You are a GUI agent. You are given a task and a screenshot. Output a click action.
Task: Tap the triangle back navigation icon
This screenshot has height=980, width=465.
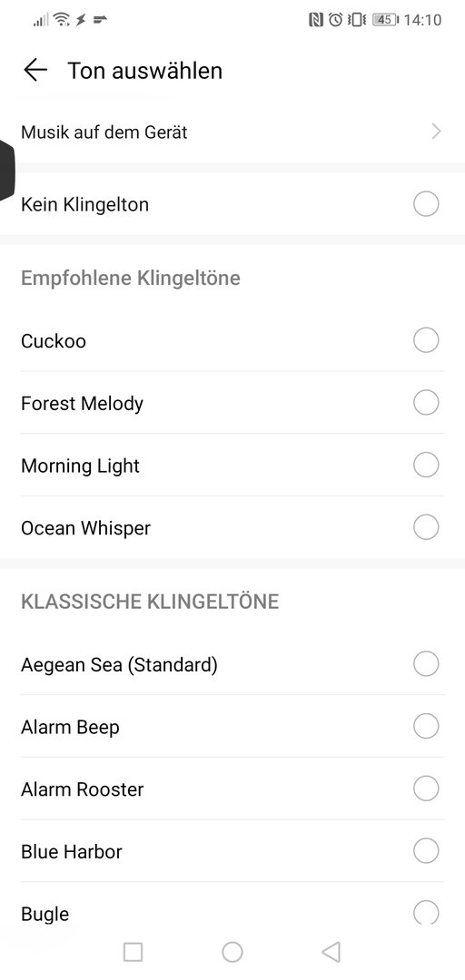tap(331, 952)
